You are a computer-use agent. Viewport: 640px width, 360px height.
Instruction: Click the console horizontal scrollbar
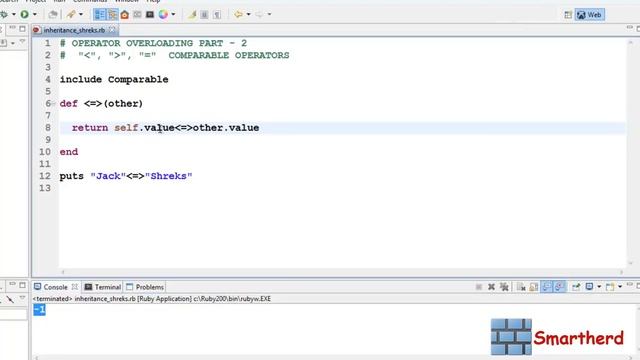(333, 358)
